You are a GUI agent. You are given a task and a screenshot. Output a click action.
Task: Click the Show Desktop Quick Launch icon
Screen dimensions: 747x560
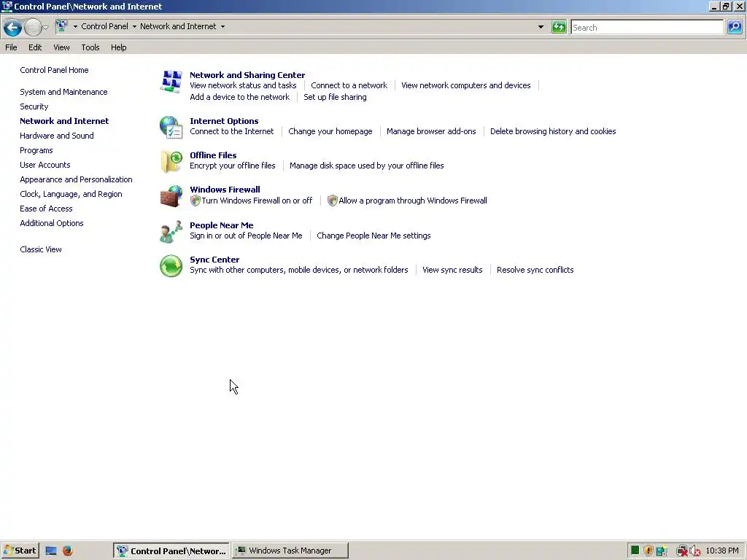[51, 551]
